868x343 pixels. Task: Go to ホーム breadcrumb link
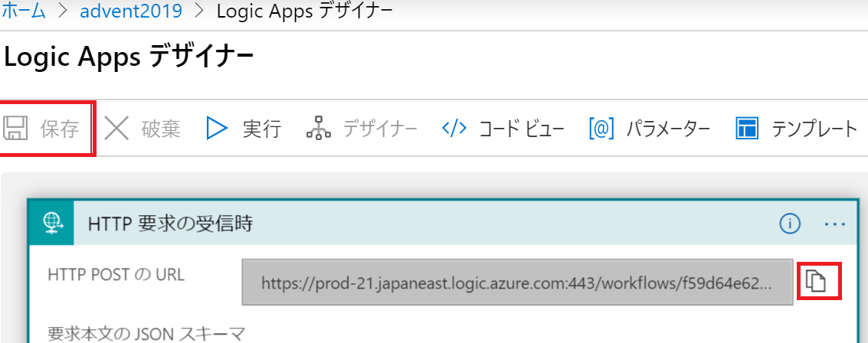coord(23,11)
